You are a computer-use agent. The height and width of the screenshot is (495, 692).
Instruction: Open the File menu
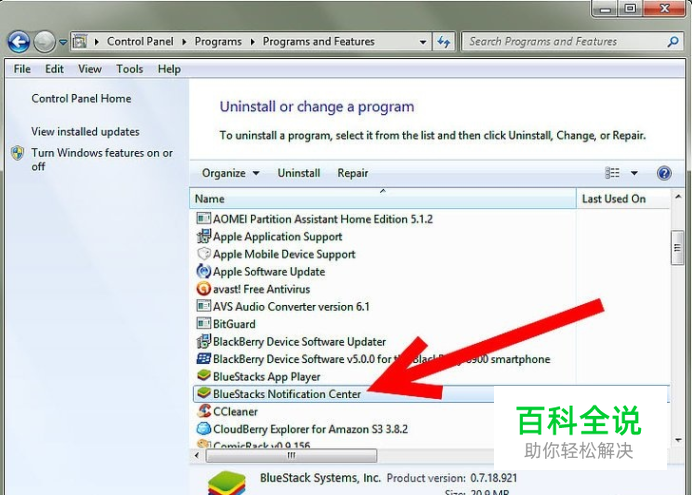[x=22, y=69]
